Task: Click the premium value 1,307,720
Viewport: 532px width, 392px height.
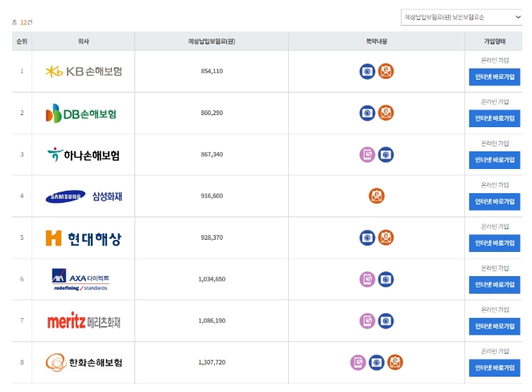Action: click(x=212, y=362)
